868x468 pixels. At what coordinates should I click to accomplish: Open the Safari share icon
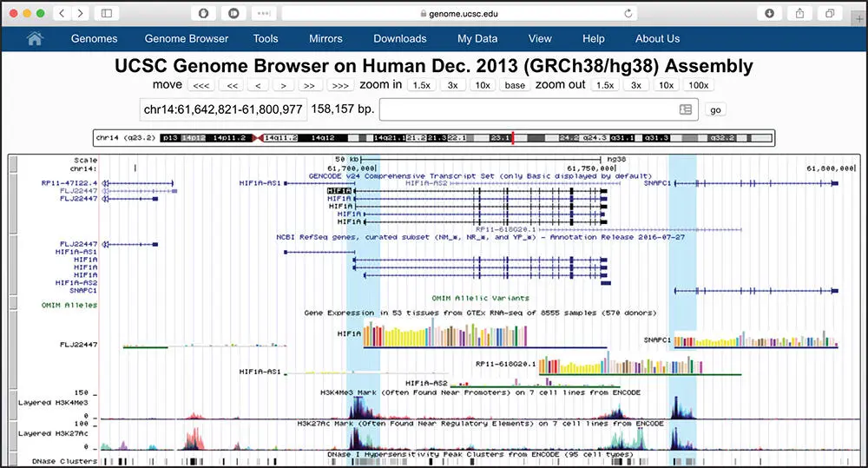click(800, 13)
